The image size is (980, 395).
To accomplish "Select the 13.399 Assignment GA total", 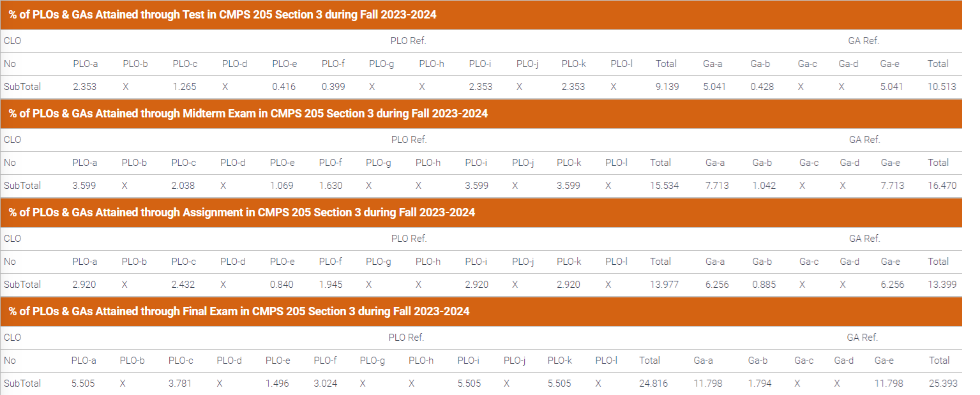I will tap(942, 285).
